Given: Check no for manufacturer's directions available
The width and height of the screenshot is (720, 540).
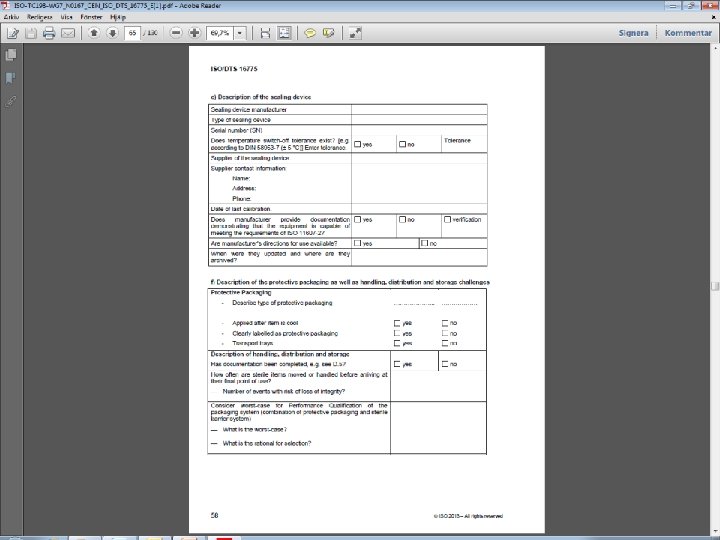Looking at the screenshot, I should coord(425,243).
